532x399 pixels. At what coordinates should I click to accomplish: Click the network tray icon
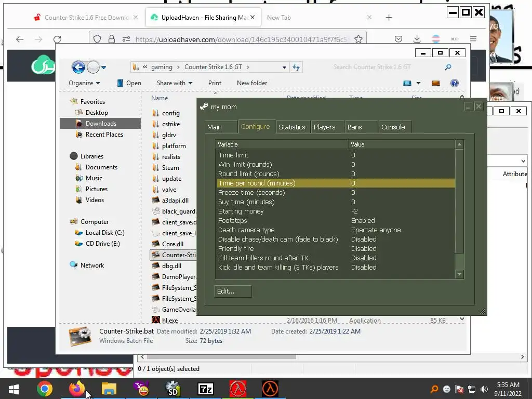coord(472,389)
